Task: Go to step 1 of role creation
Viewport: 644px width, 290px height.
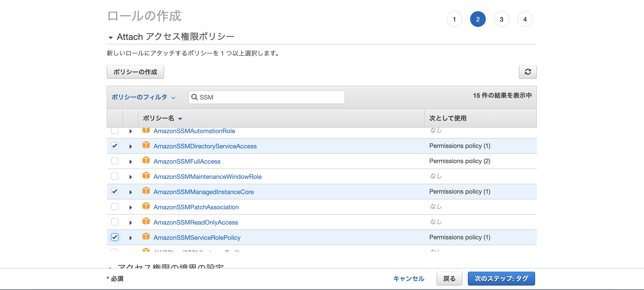Action: click(454, 19)
